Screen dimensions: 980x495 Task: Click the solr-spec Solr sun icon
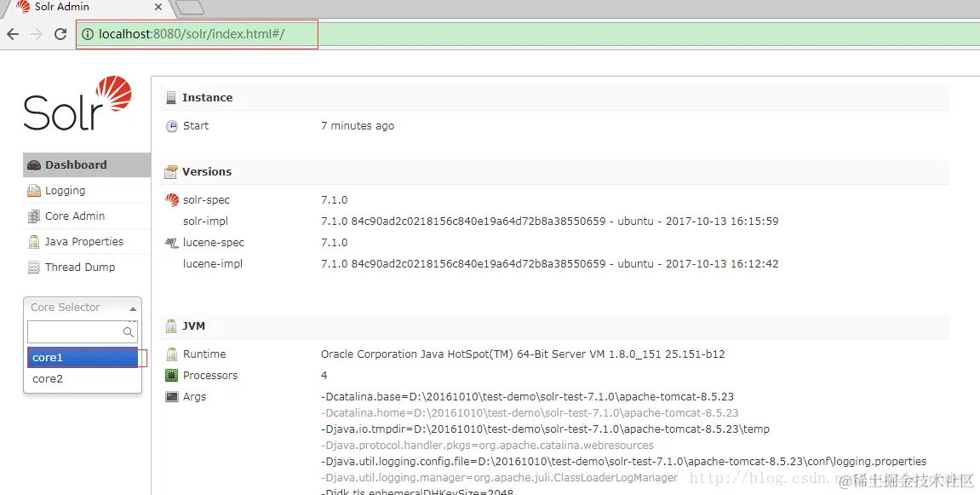pyautogui.click(x=172, y=199)
